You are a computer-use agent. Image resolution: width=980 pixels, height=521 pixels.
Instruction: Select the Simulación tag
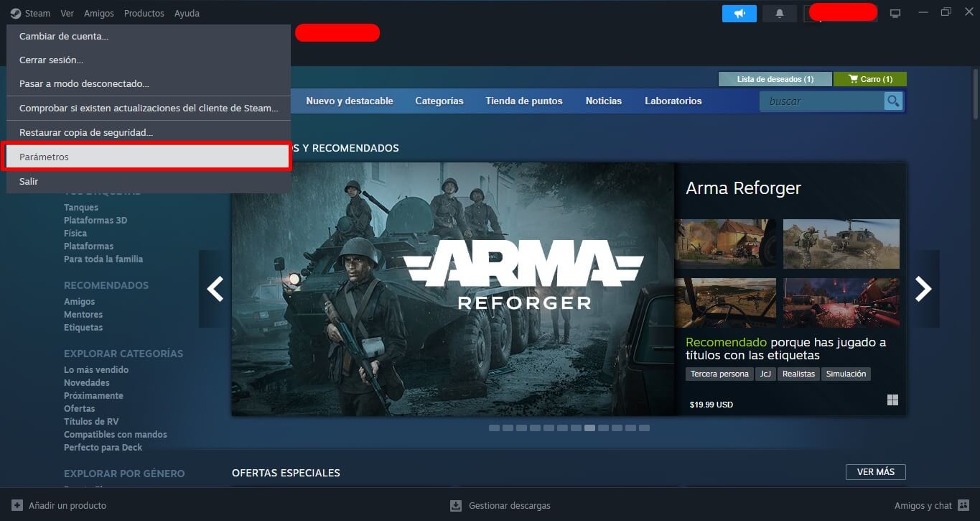(x=846, y=374)
